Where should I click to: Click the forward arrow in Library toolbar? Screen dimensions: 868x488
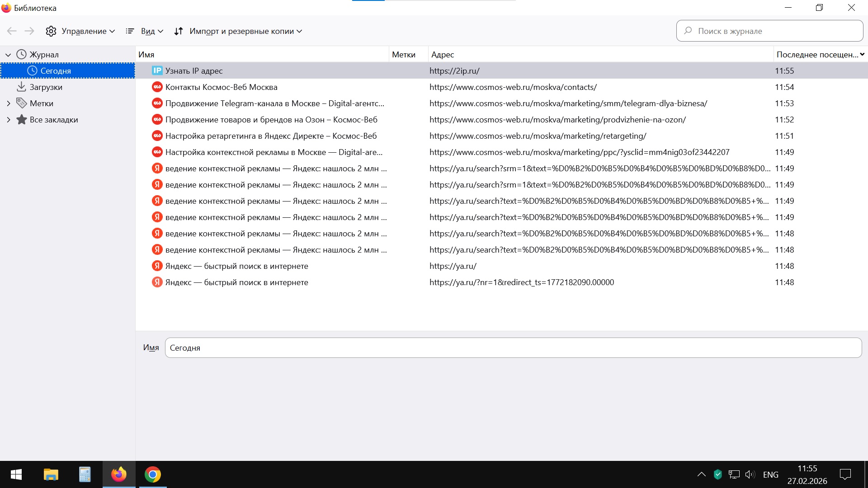click(x=29, y=31)
